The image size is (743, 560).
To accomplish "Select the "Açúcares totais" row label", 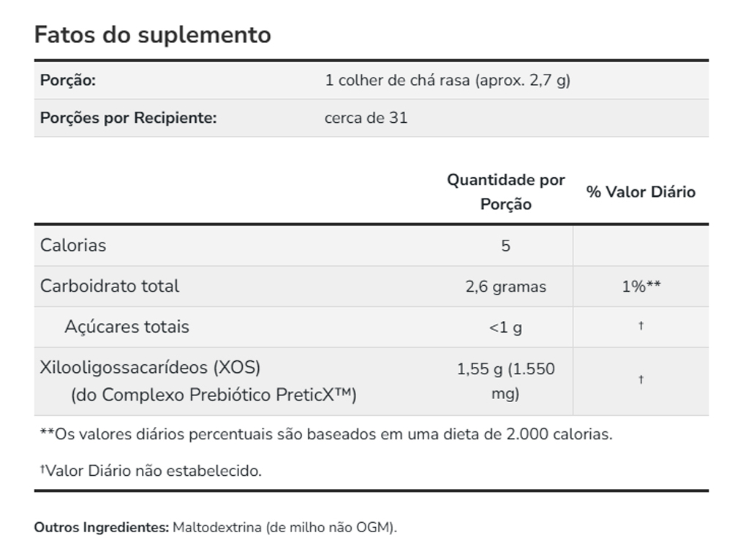I will pos(127,327).
